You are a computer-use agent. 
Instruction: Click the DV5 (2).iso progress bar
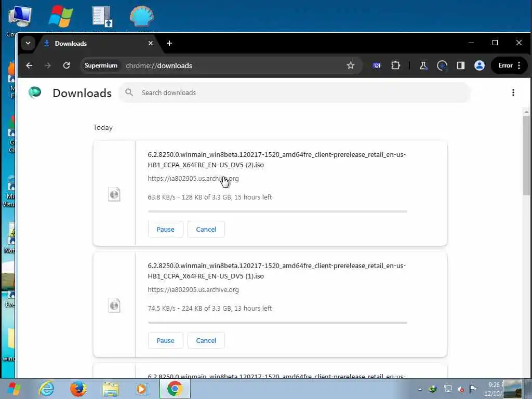[x=277, y=211]
